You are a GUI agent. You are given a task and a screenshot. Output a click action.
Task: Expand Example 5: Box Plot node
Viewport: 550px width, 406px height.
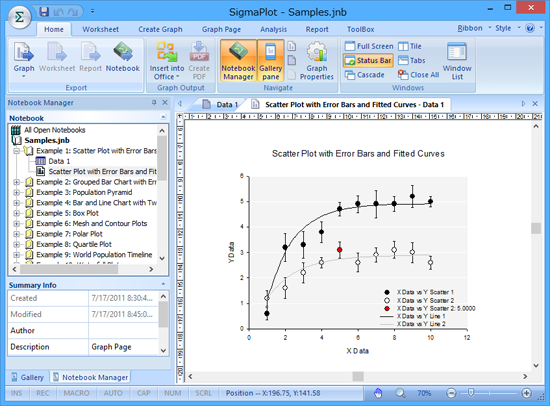point(16,213)
